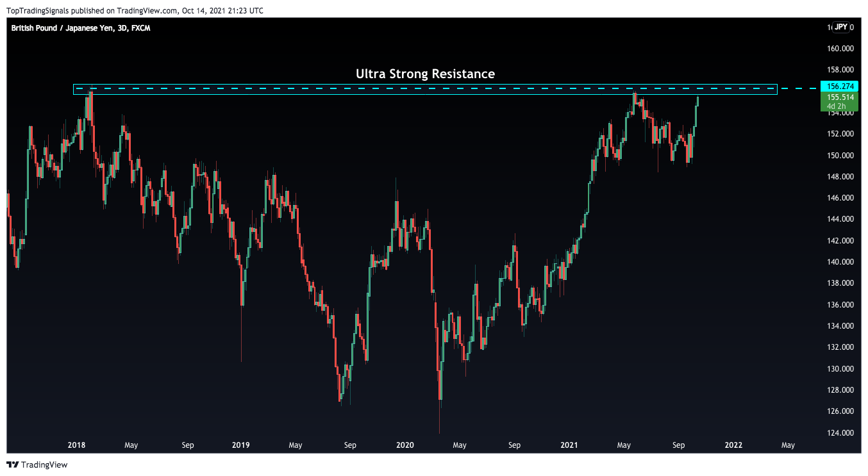
Task: Click the 'TradingView' wordmark text at bottom
Action: [x=44, y=465]
